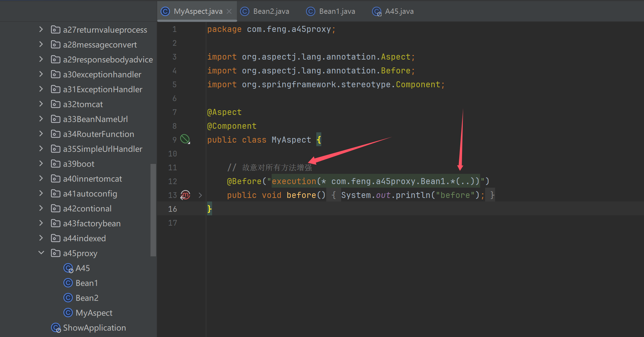644x337 pixels.
Task: Click the a27returnvalueprocess package folder icon
Action: pyautogui.click(x=56, y=29)
